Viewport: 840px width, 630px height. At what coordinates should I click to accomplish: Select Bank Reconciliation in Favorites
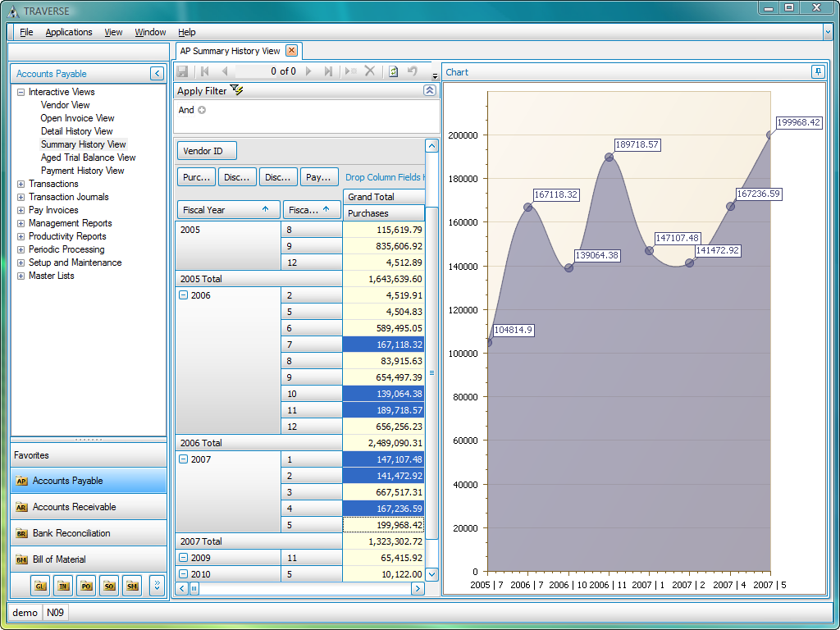[89, 533]
